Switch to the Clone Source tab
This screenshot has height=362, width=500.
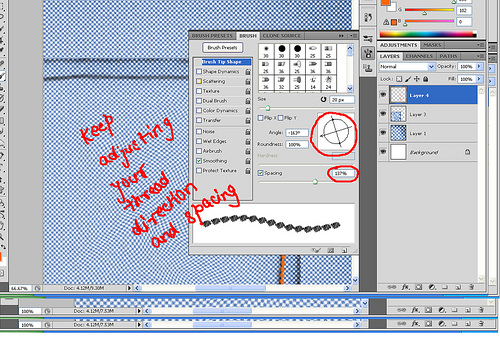282,36
